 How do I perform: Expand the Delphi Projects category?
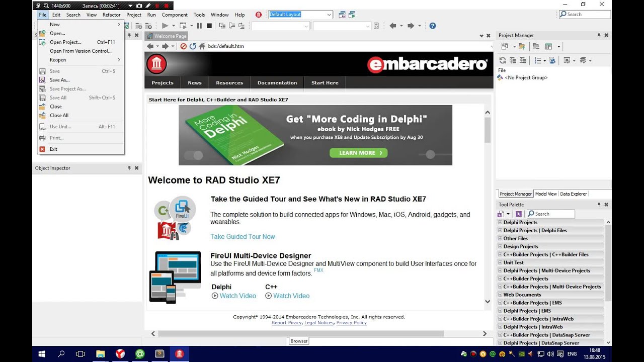(x=500, y=222)
